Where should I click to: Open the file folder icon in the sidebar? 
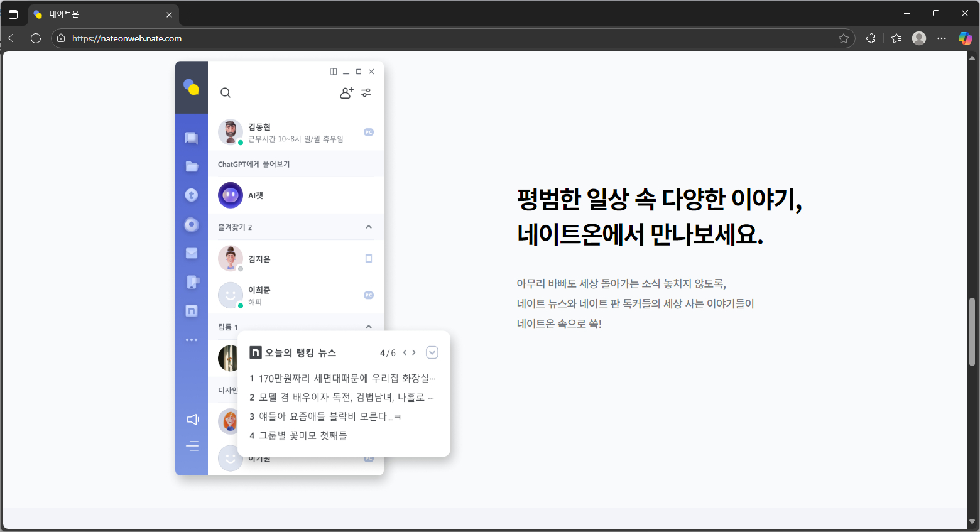(x=192, y=166)
